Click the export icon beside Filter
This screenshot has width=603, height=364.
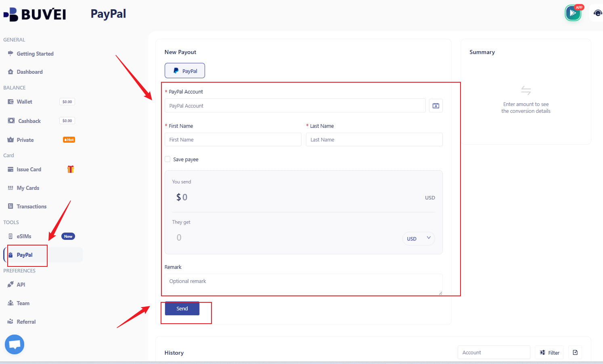575,352
